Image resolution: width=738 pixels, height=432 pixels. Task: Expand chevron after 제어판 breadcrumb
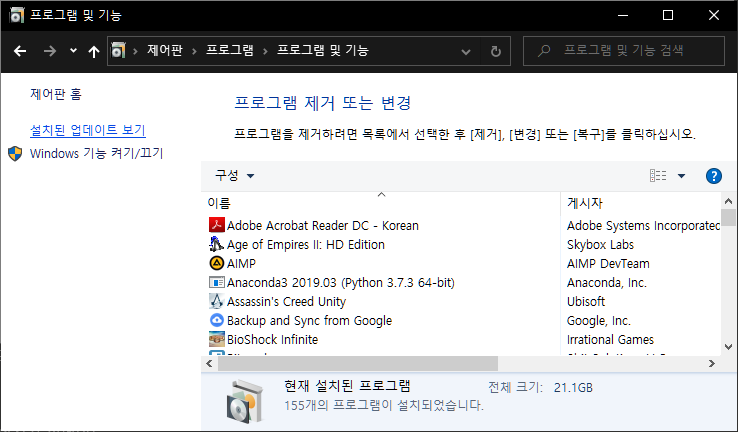(194, 51)
